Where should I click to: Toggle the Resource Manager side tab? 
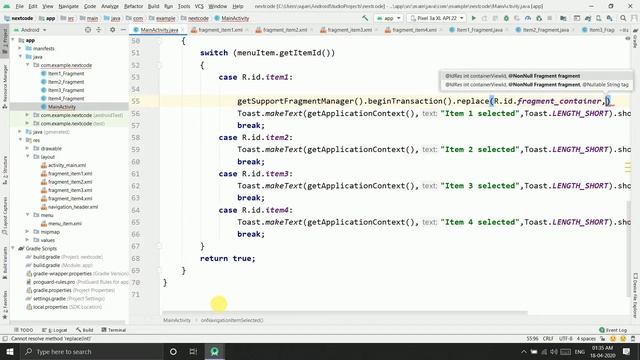click(4, 86)
